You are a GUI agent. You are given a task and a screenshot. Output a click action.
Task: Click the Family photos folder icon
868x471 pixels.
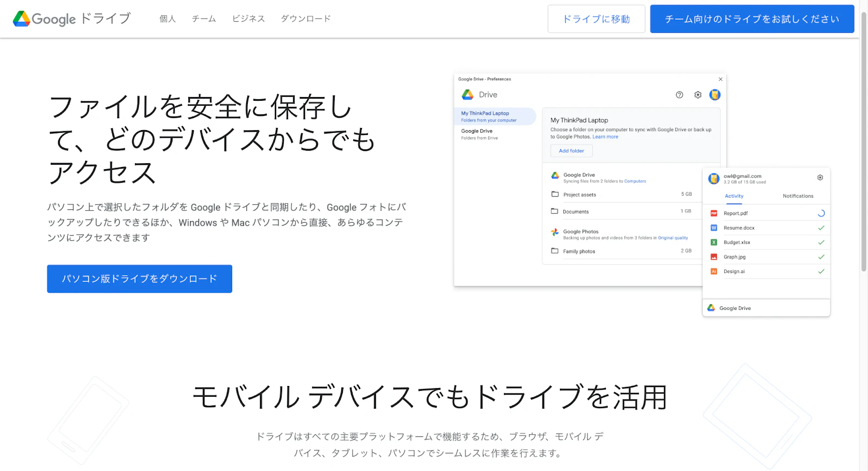(555, 250)
